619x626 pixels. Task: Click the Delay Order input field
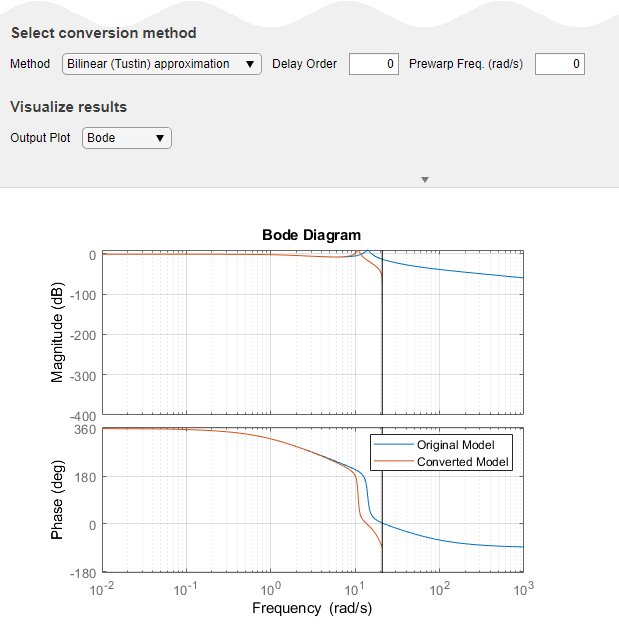[374, 64]
